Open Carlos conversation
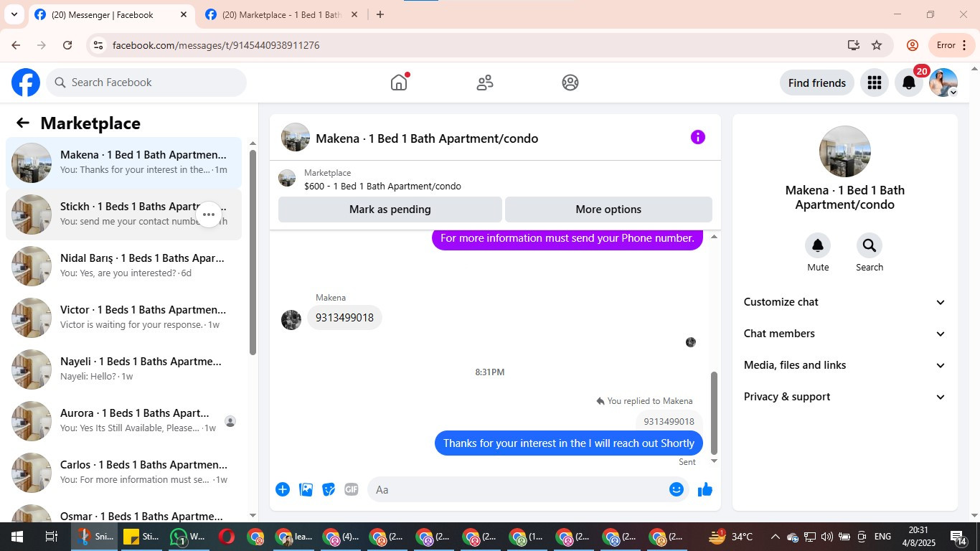 point(123,473)
